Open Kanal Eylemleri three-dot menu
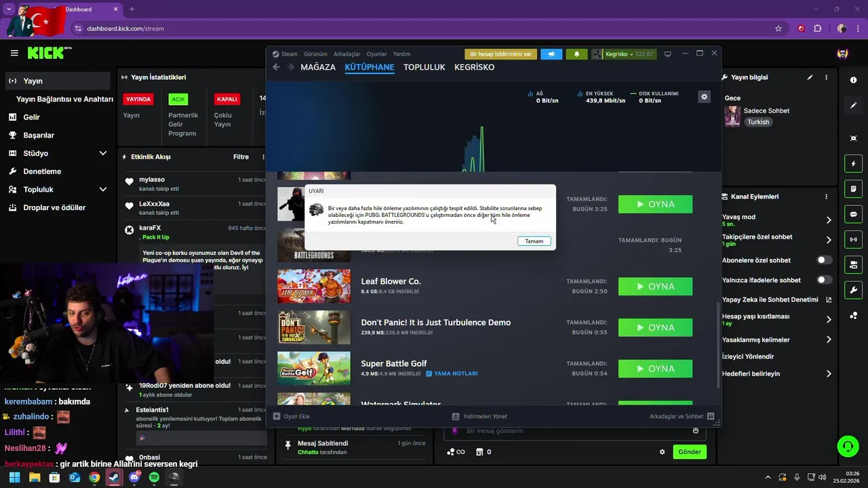This screenshot has width=868, height=488. (x=826, y=197)
